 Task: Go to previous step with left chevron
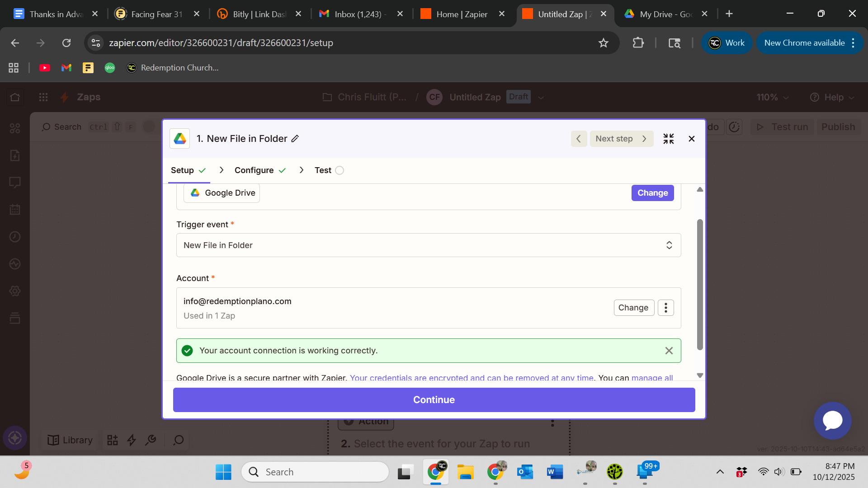[579, 139]
